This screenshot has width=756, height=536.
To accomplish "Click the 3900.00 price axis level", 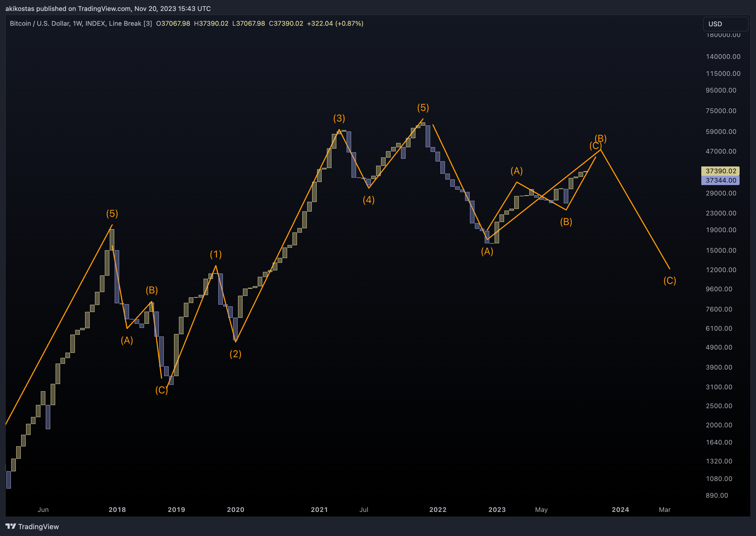I will click(719, 367).
